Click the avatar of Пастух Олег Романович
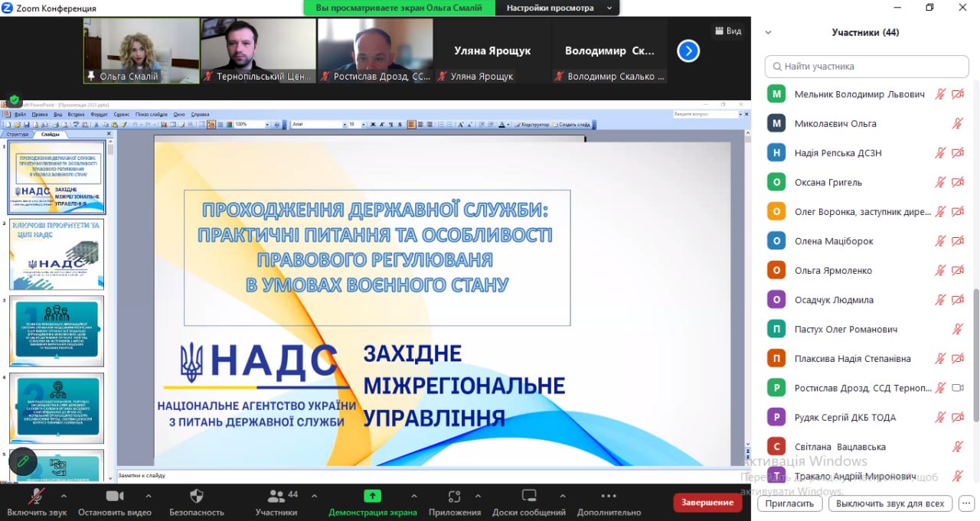Image resolution: width=980 pixels, height=521 pixels. (x=777, y=329)
